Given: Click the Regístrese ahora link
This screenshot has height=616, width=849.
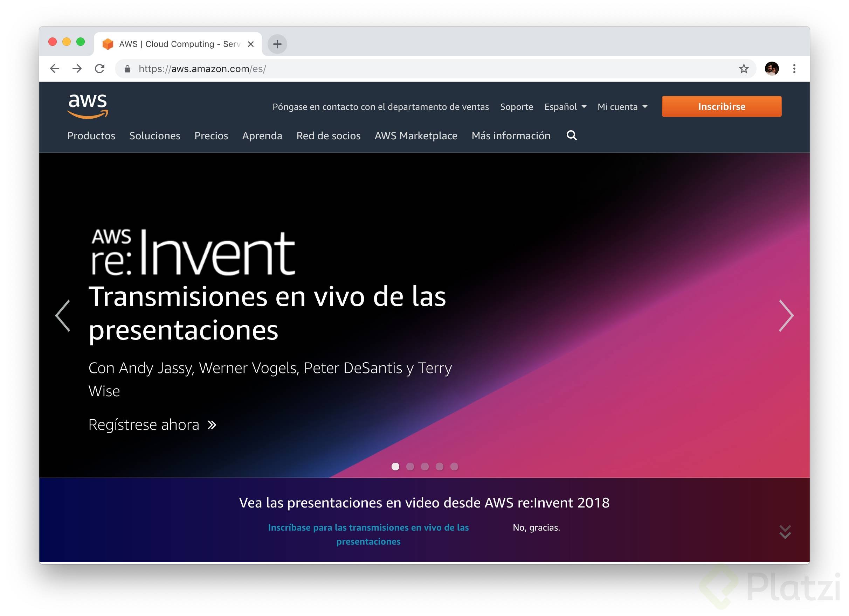Looking at the screenshot, I should [x=152, y=425].
